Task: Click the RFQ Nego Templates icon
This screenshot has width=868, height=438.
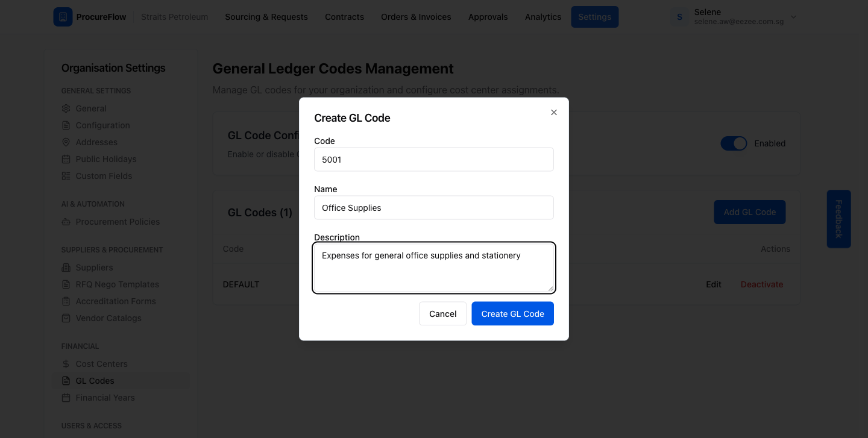Action: coord(66,284)
